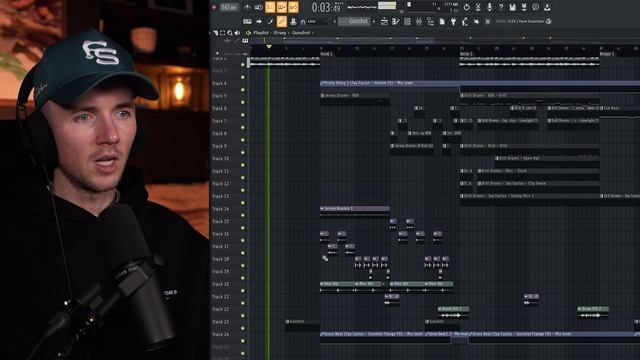Open the Mixer icon
Viewport: 640px width, 360px height.
click(x=418, y=21)
